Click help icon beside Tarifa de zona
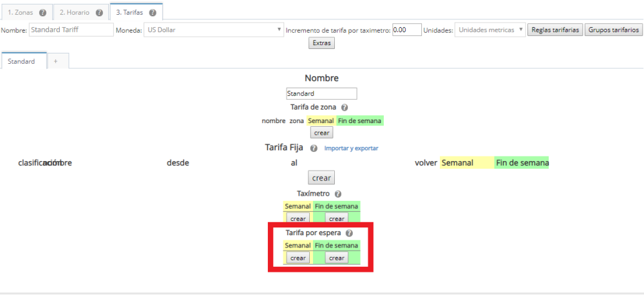The image size is (644, 295). click(x=345, y=108)
